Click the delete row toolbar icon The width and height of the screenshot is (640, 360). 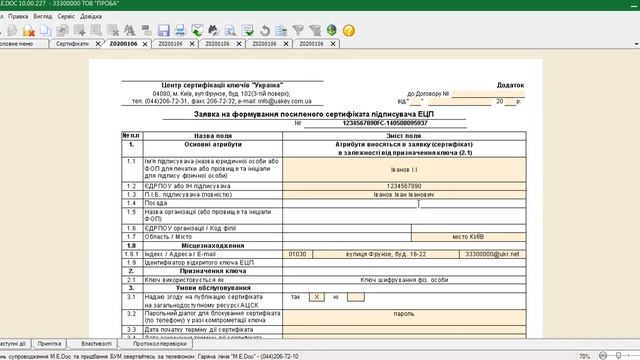coord(113,31)
